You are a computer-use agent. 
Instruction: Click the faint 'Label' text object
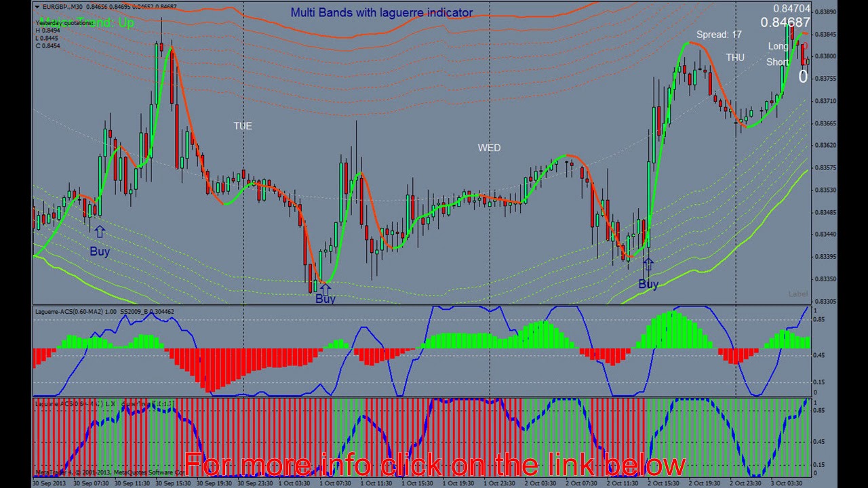[798, 294]
